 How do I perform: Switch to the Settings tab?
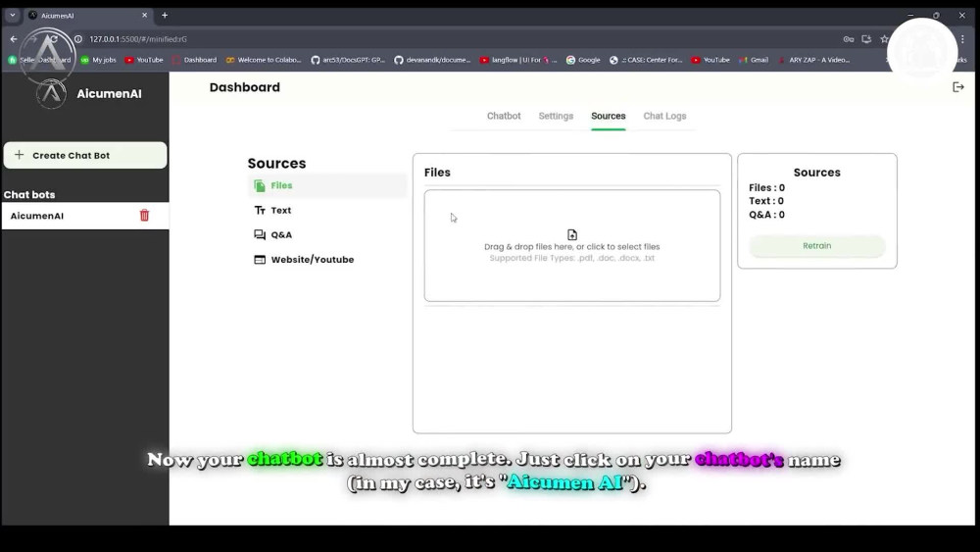[556, 116]
